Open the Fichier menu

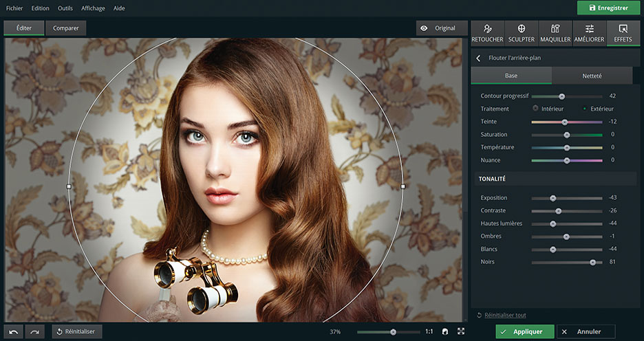click(x=14, y=8)
